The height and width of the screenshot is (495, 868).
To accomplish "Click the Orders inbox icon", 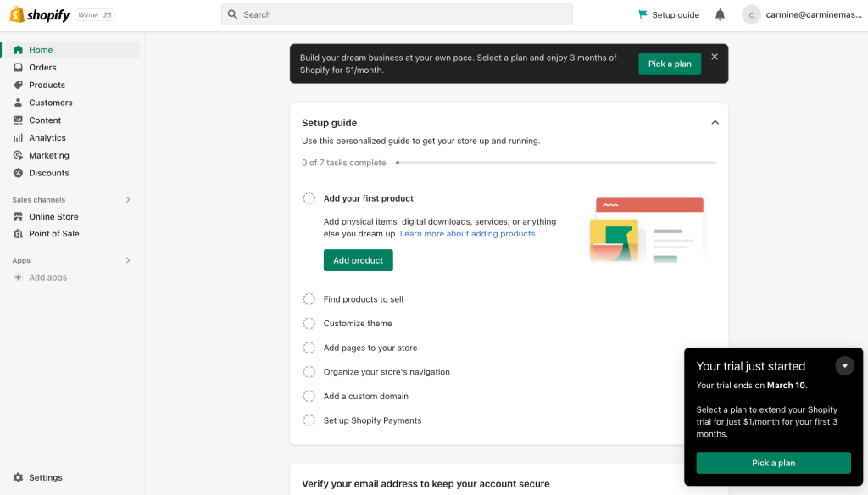I will [19, 68].
